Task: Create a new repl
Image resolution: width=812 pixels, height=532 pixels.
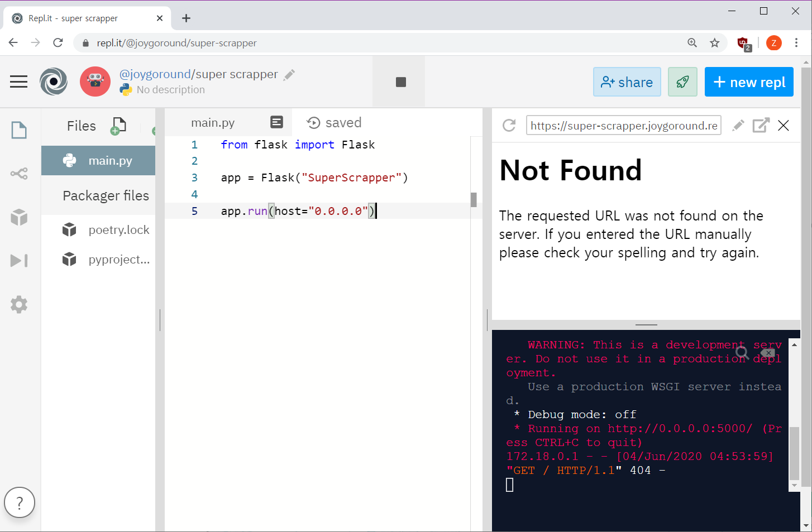Action: coord(749,82)
